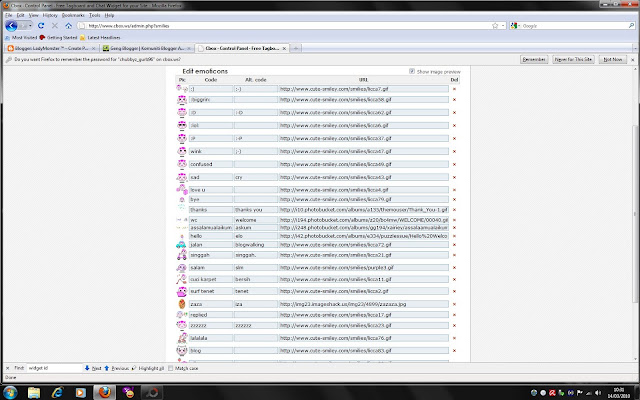Image resolution: width=640 pixels, height=400 pixels.
Task: Delete the 'wink' emoticon row
Action: (454, 151)
